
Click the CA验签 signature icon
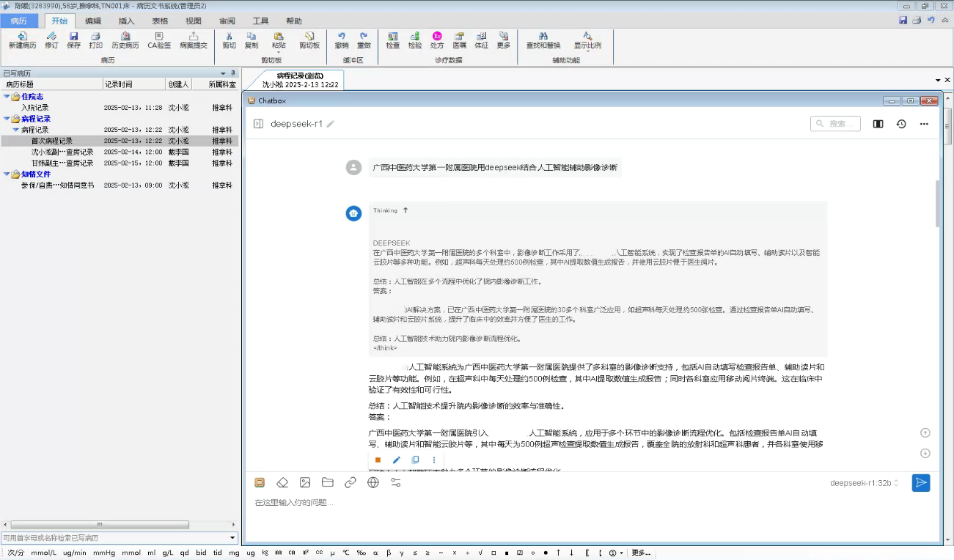pyautogui.click(x=159, y=36)
